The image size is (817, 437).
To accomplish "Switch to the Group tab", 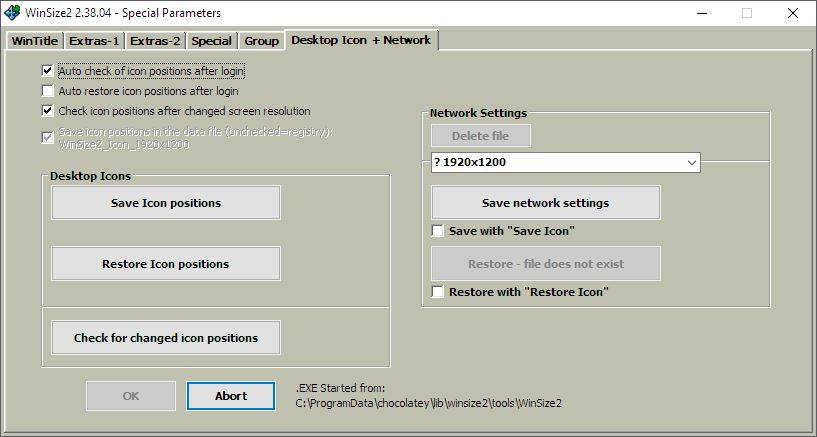I will pos(262,41).
